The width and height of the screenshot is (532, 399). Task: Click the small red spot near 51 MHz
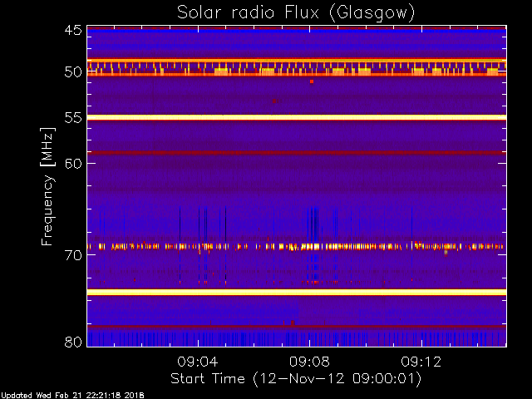coord(312,81)
